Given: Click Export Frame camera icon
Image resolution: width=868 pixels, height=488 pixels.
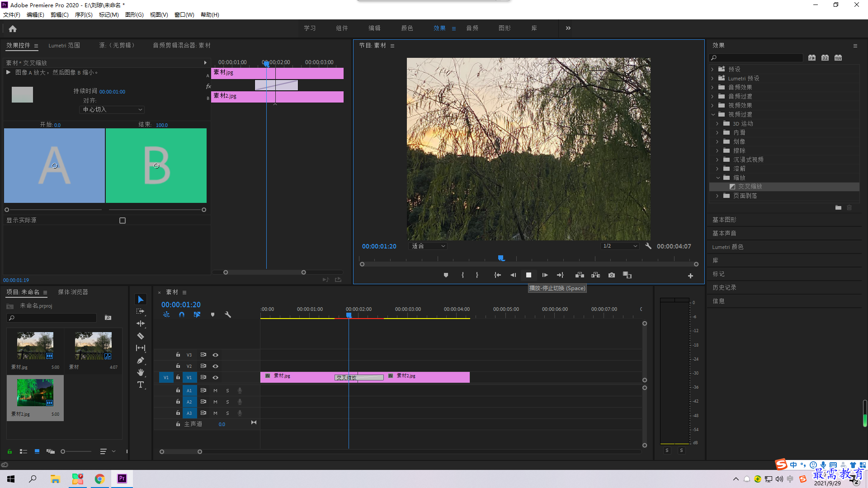Looking at the screenshot, I should coord(612,275).
